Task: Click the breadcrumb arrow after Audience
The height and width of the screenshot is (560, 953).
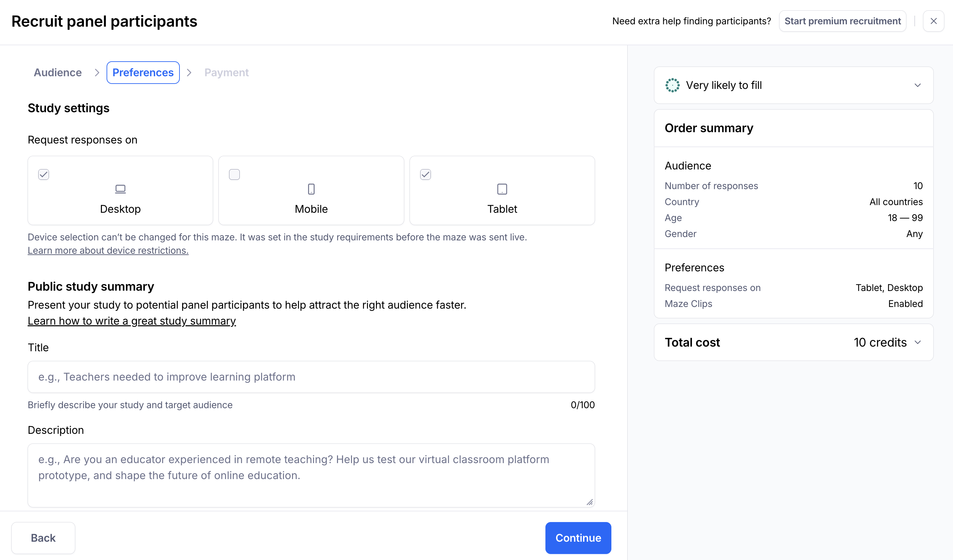Action: [x=97, y=73]
